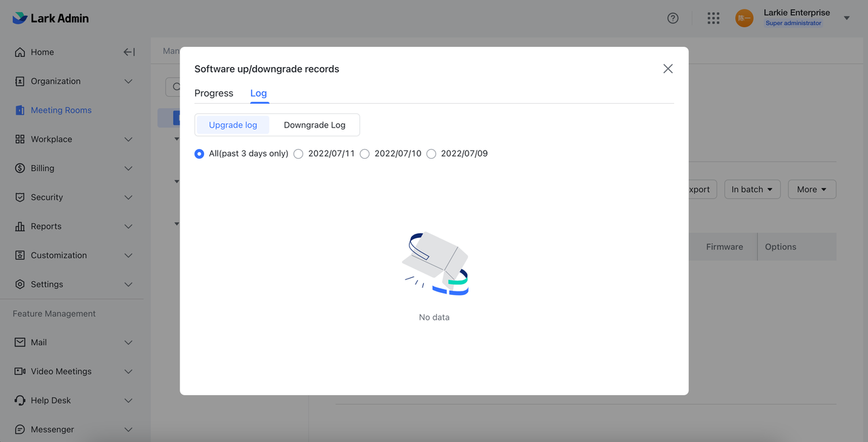Close the up/downgrade records dialog
The width and height of the screenshot is (868, 442).
click(x=668, y=68)
